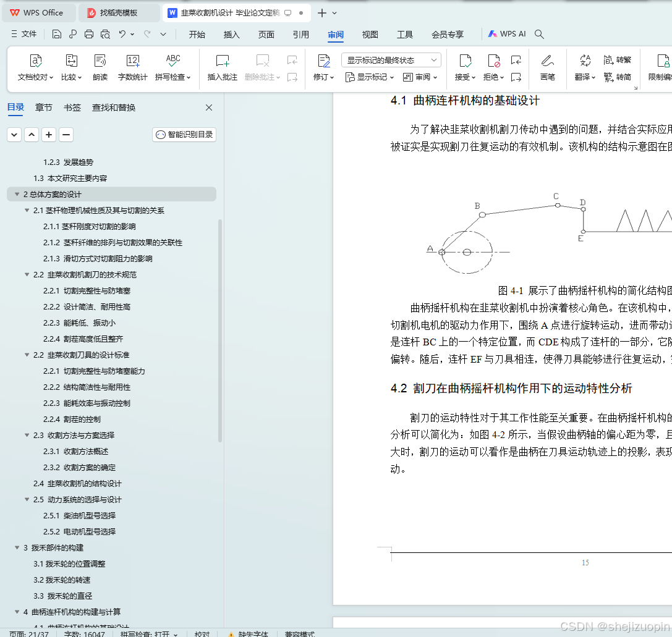
Task: Click the navigation pane vertical scrollbar
Action: (220, 330)
